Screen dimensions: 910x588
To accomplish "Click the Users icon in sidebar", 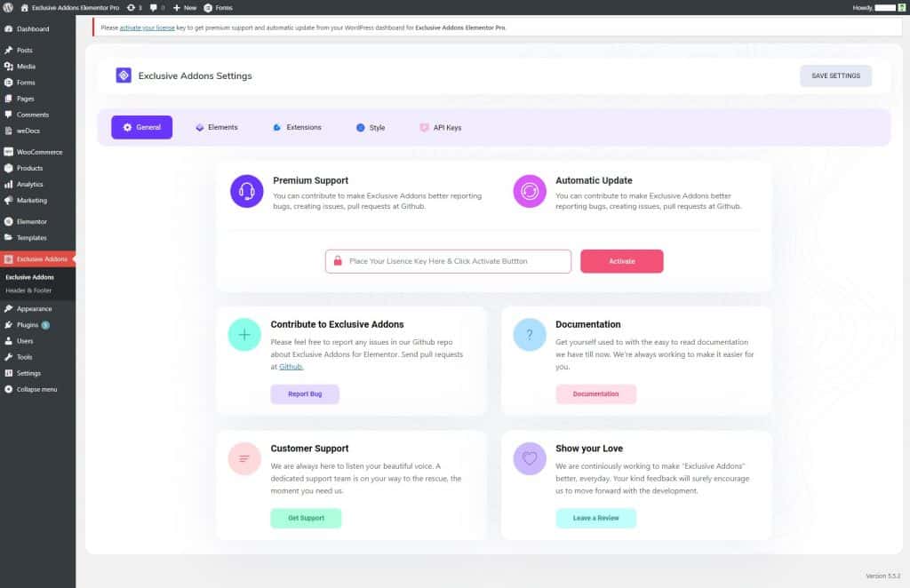I will [x=8, y=342].
